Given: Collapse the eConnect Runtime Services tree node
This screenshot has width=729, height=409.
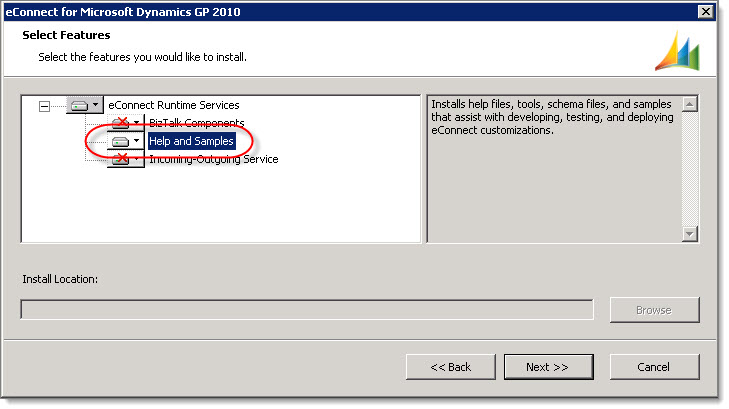Looking at the screenshot, I should 43,105.
